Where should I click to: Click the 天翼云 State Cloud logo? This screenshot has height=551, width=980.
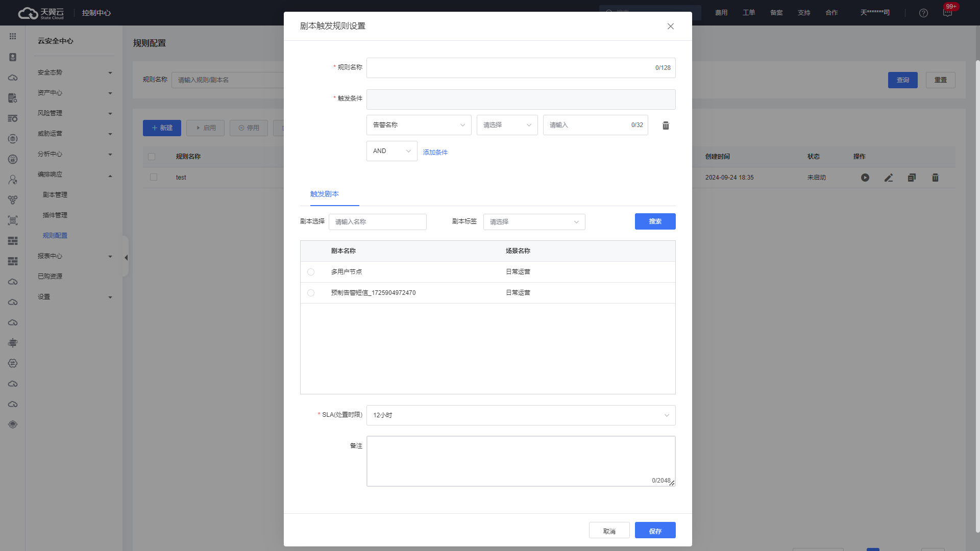coord(41,13)
